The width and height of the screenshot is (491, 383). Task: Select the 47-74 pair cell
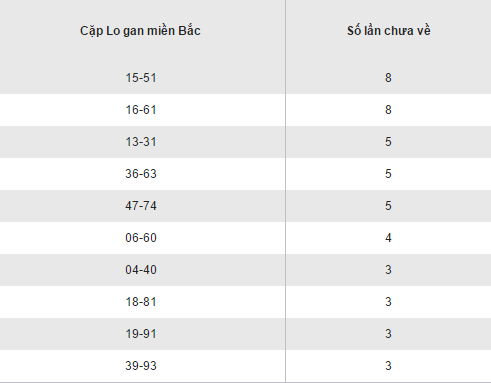click(141, 206)
